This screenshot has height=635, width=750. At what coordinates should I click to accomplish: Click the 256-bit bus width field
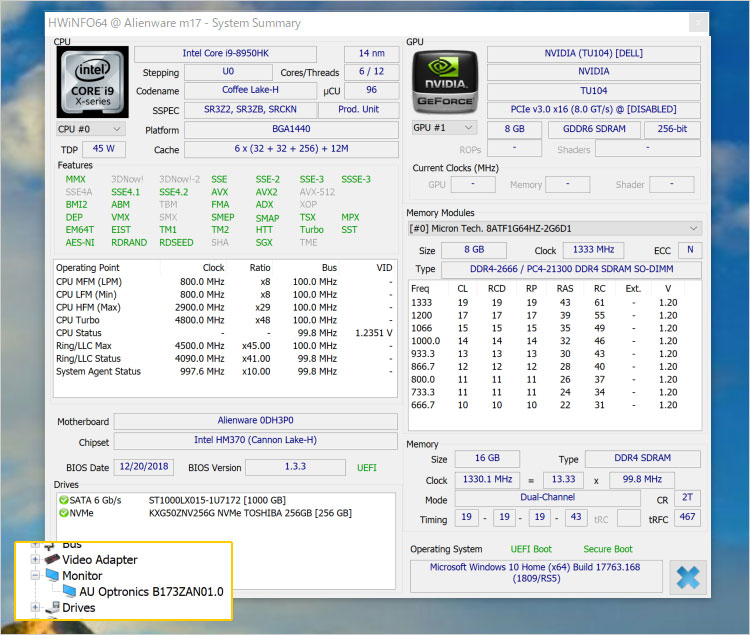click(x=672, y=129)
